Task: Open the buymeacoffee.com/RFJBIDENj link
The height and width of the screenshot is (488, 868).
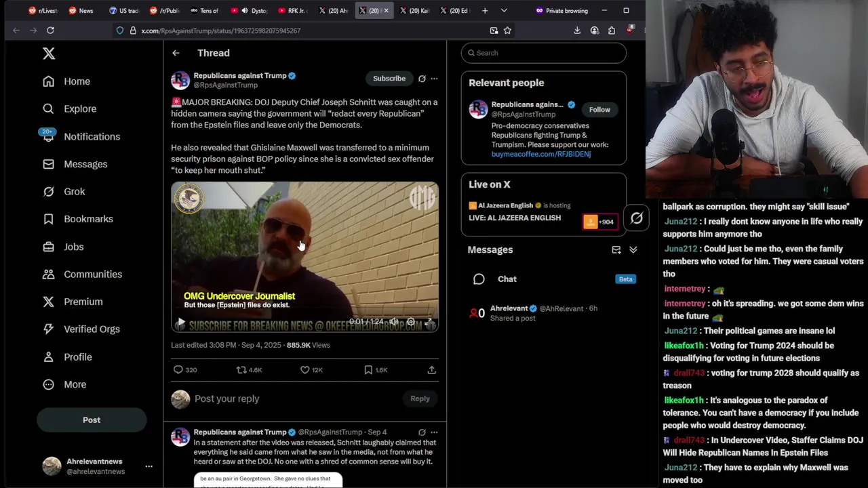Action: coord(541,155)
